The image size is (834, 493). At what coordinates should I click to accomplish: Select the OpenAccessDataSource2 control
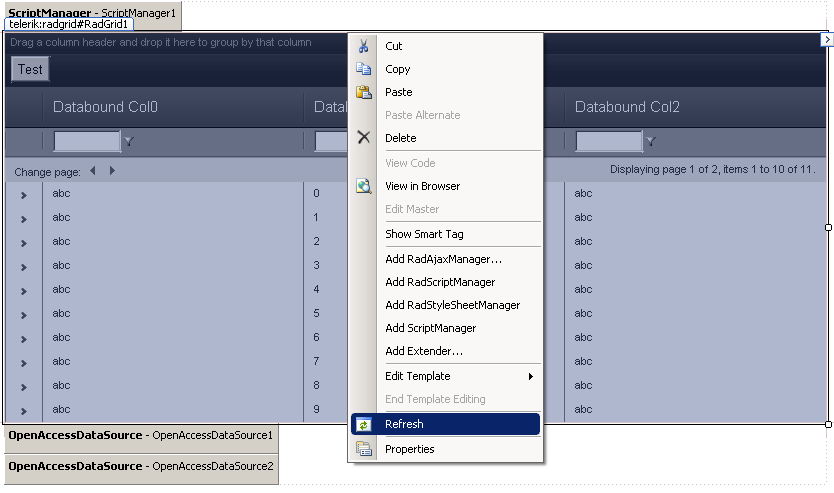[x=141, y=466]
